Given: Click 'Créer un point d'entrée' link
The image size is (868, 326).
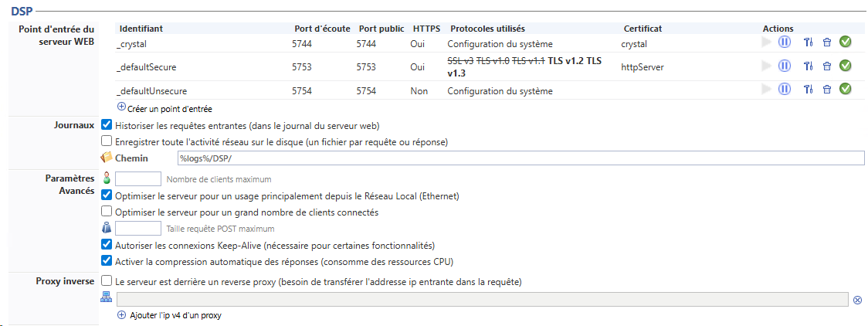Looking at the screenshot, I should pos(164,109).
